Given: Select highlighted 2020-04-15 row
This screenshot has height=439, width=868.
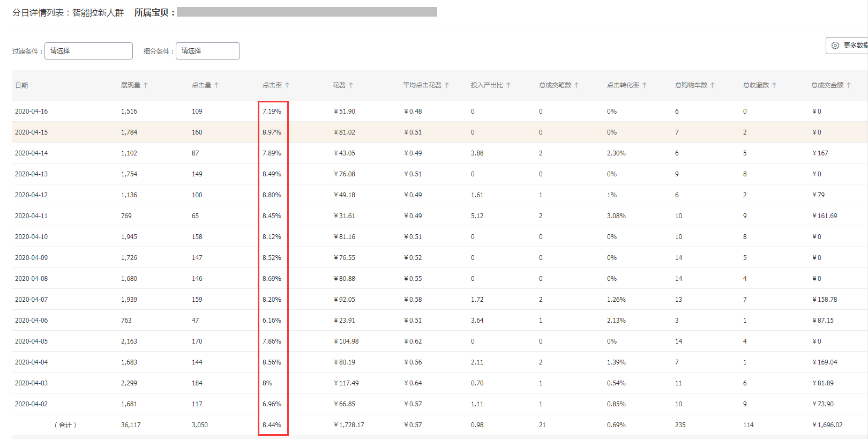Looking at the screenshot, I should pos(31,132).
